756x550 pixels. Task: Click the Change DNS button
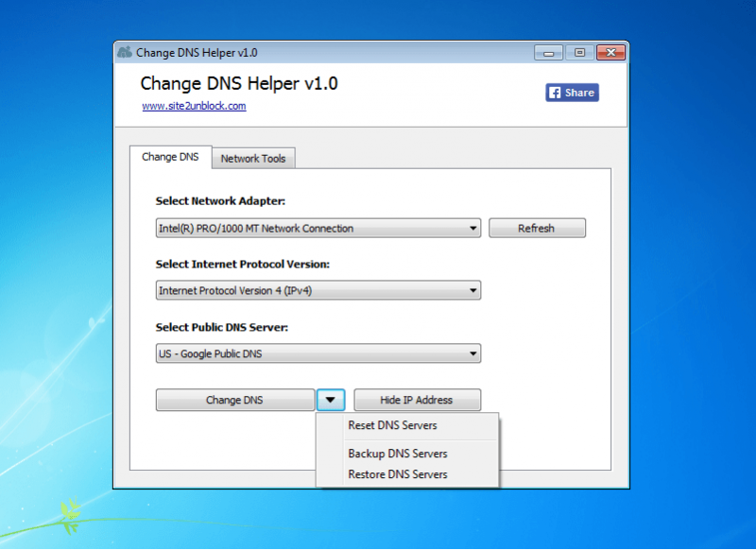[234, 399]
